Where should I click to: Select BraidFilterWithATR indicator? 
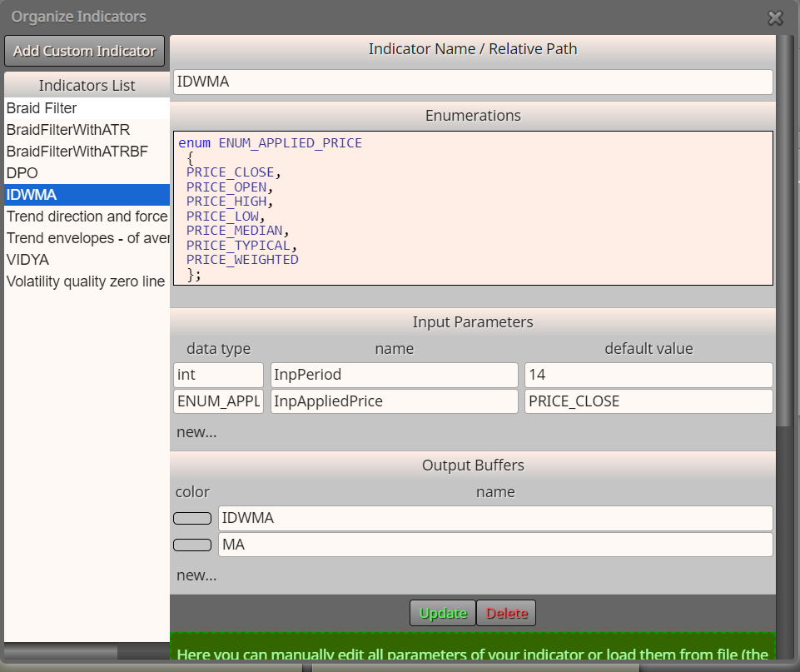coord(87,130)
